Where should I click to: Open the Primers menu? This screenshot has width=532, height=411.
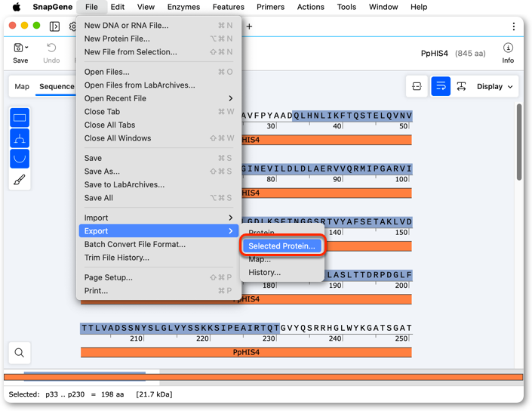[x=270, y=7]
